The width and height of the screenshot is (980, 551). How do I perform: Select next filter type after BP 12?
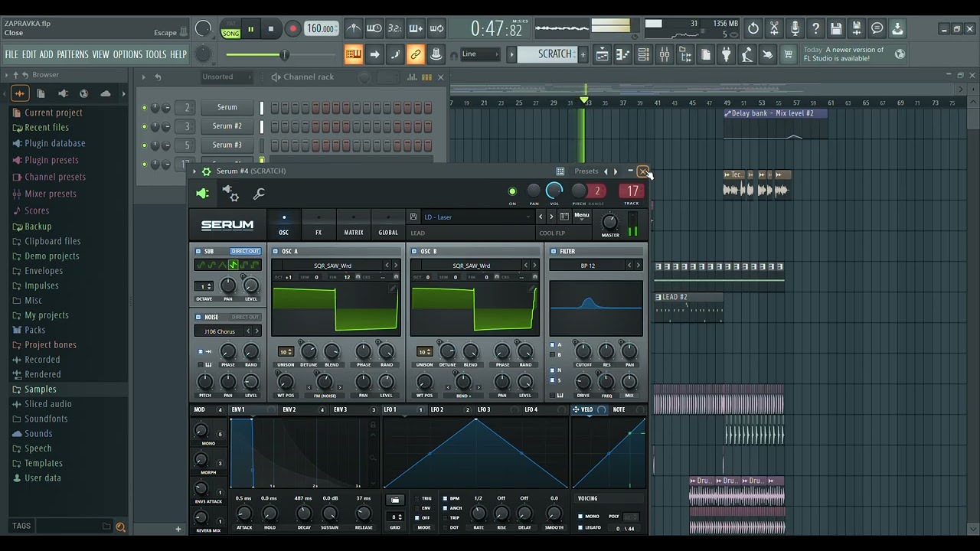pyautogui.click(x=639, y=266)
